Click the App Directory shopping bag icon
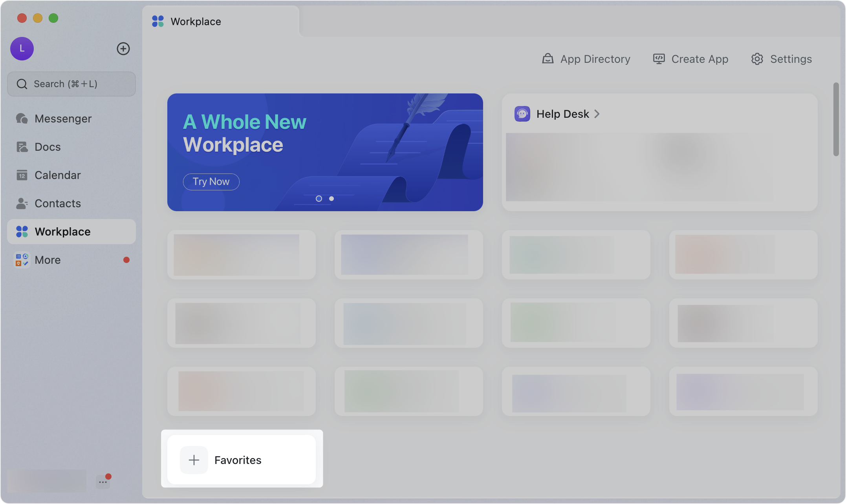This screenshot has width=846, height=504. click(548, 59)
